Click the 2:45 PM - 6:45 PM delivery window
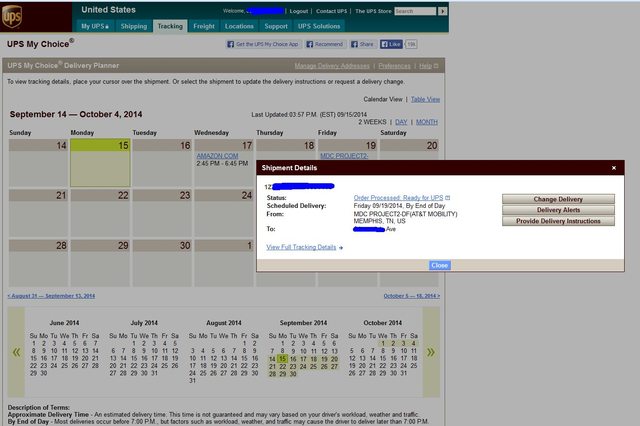Image resolution: width=640 pixels, height=426 pixels. tap(222, 163)
